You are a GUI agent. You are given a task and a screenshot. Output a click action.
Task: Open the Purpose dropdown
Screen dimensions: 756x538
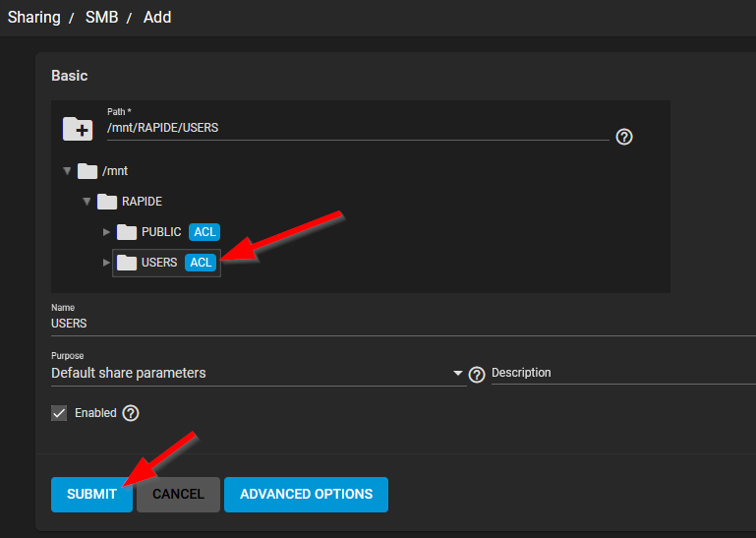click(259, 373)
